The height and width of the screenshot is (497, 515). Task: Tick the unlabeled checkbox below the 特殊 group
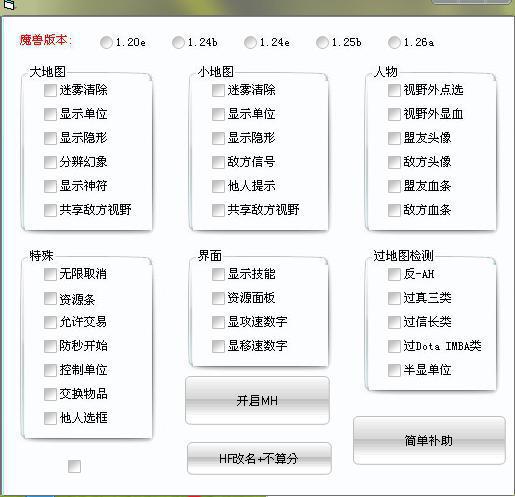click(74, 466)
